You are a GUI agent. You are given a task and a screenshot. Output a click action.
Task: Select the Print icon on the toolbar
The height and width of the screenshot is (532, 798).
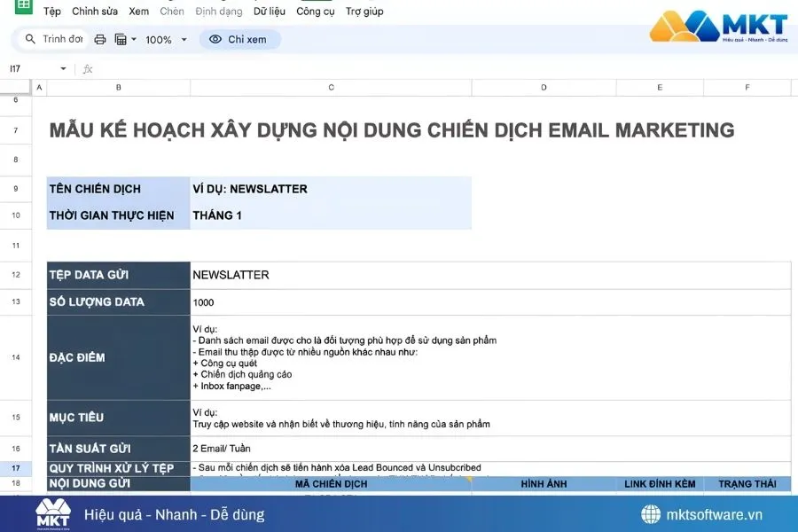(x=99, y=39)
